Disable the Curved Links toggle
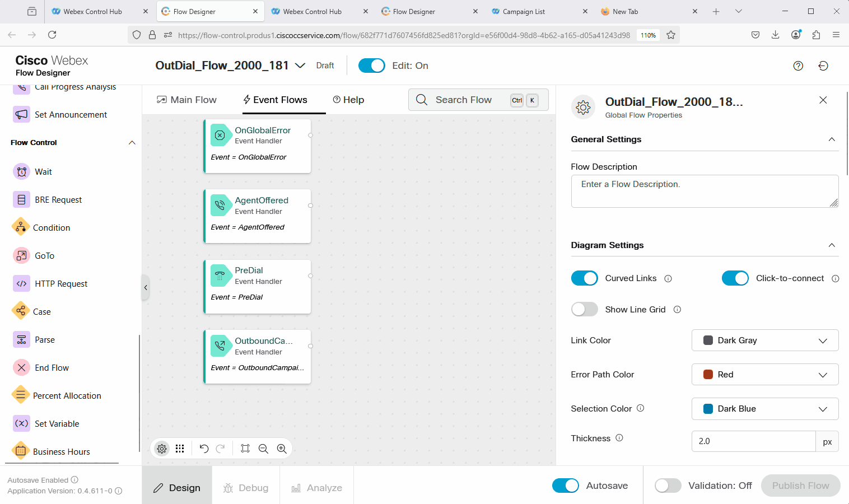 tap(584, 278)
